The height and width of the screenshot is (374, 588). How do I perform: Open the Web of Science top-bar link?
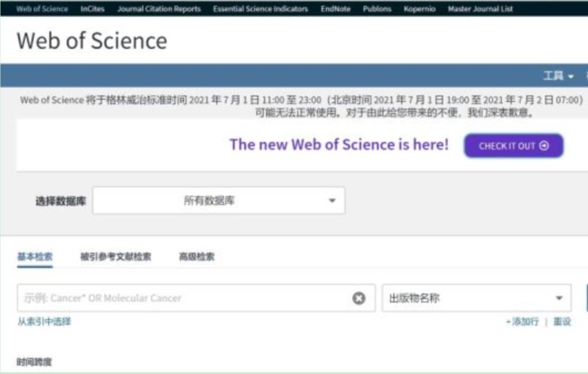pos(42,9)
